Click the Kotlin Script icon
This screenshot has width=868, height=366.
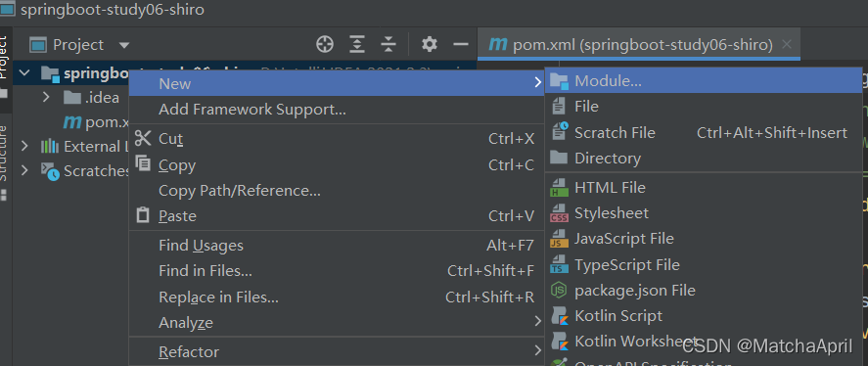[x=560, y=316]
